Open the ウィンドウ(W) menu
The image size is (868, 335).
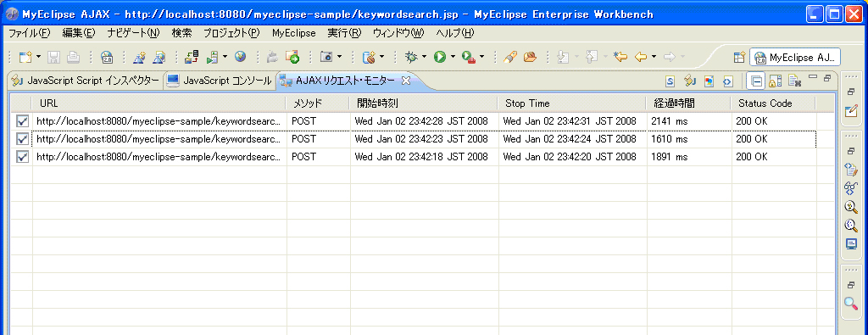398,33
